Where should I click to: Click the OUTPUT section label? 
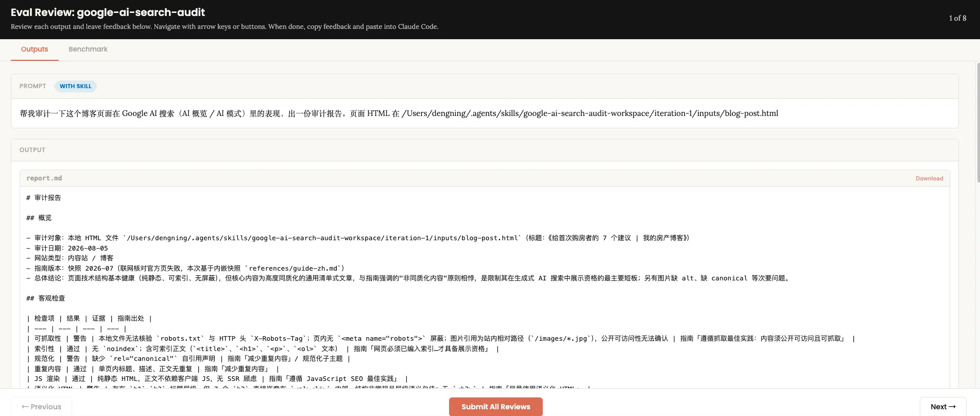coord(32,150)
